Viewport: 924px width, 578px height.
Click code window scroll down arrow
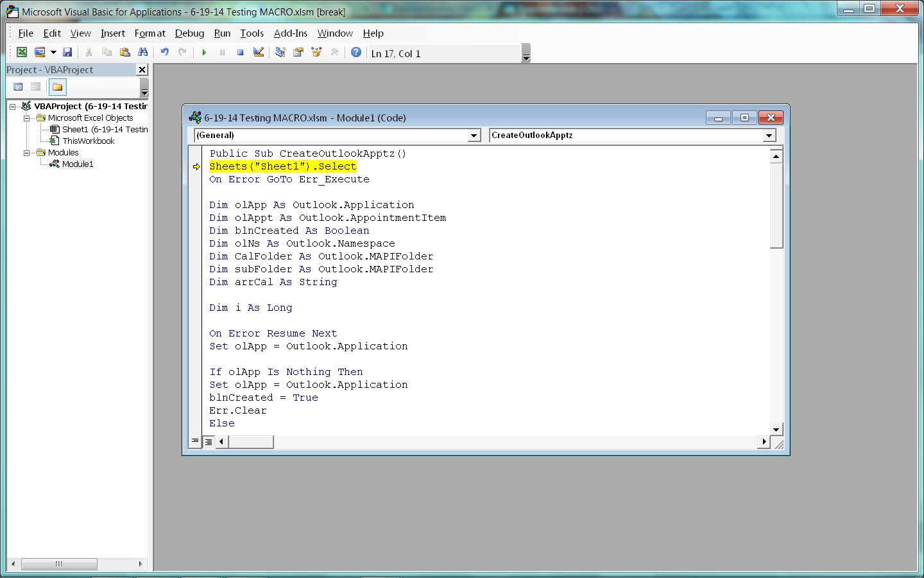pos(776,430)
